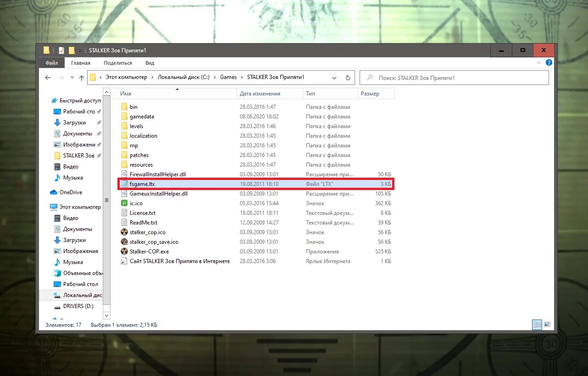Select the stalker_cop.ico radiation icon
This screenshot has height=376, width=588.
pos(124,232)
